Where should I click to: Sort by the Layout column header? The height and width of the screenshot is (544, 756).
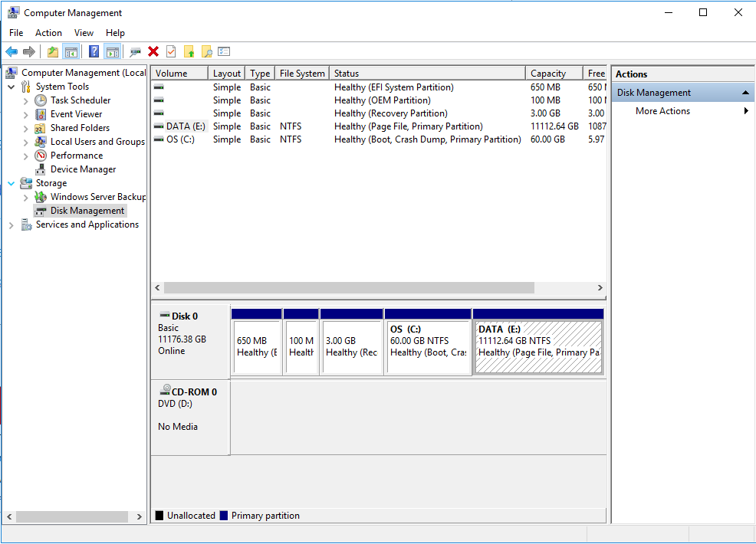pyautogui.click(x=227, y=74)
